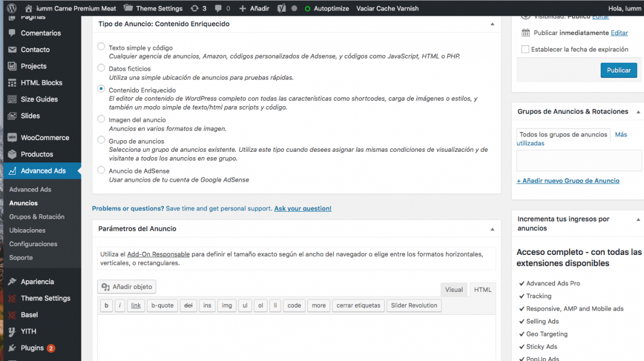Click the home icon beside site name
This screenshot has width=644, height=361.
28,8
